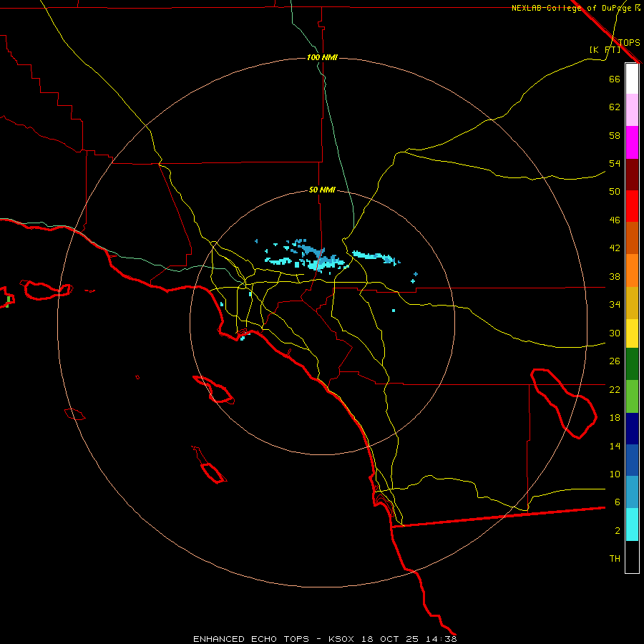The width and height of the screenshot is (644, 644).
Task: Click the cyan 6 kft legend swatch
Action: [632, 525]
